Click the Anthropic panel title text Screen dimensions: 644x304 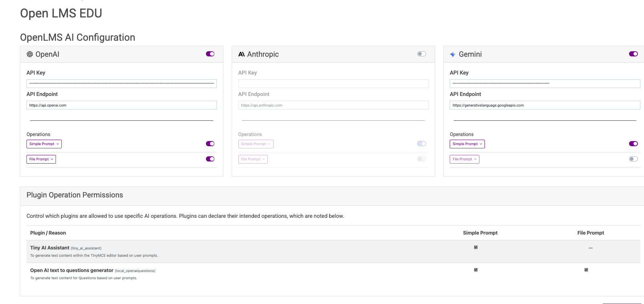tap(263, 54)
